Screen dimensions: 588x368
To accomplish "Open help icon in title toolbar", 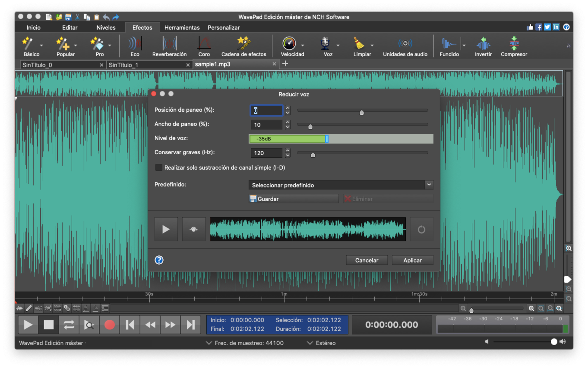I will click(566, 27).
